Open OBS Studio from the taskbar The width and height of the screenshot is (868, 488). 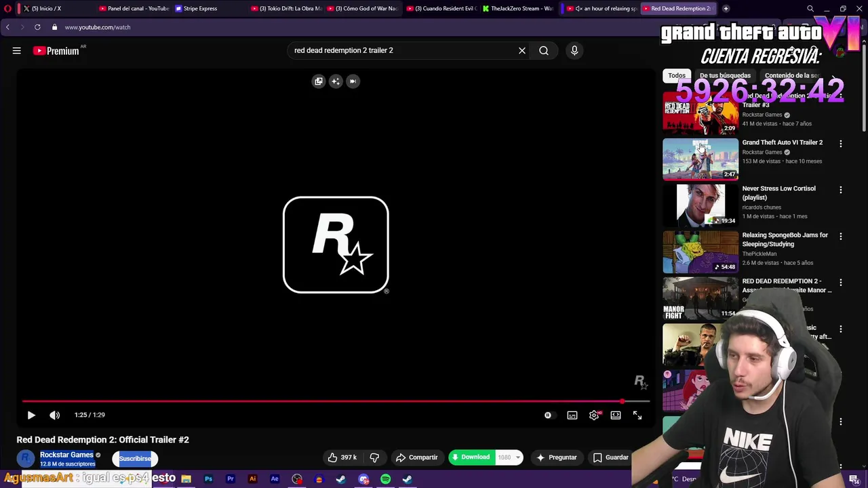click(297, 479)
